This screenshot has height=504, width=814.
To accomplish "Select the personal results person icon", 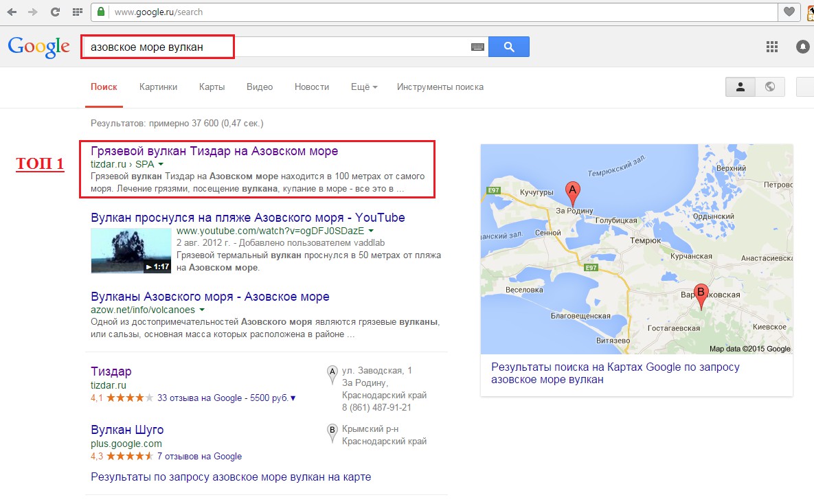I will (x=740, y=87).
